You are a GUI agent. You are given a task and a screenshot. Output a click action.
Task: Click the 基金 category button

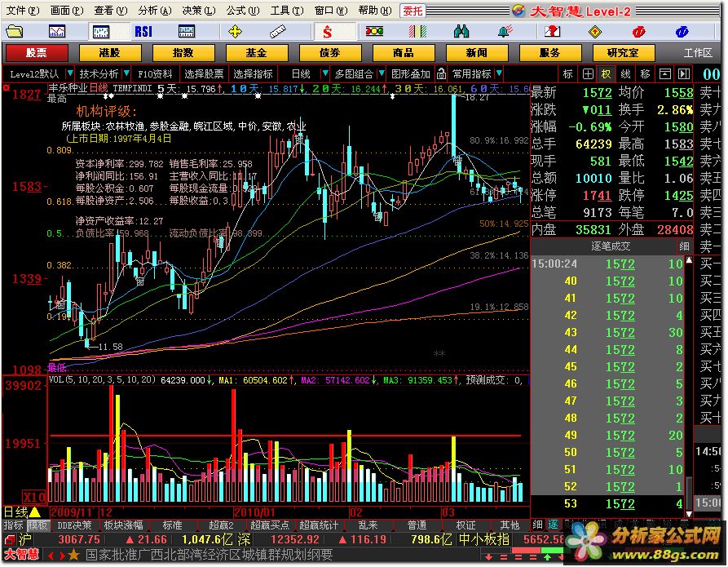pos(257,53)
